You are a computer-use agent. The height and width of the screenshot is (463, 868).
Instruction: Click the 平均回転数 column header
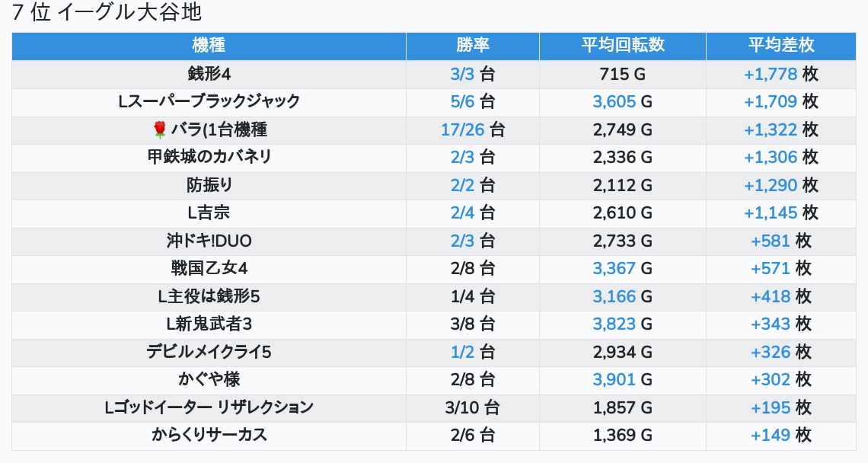pos(623,46)
